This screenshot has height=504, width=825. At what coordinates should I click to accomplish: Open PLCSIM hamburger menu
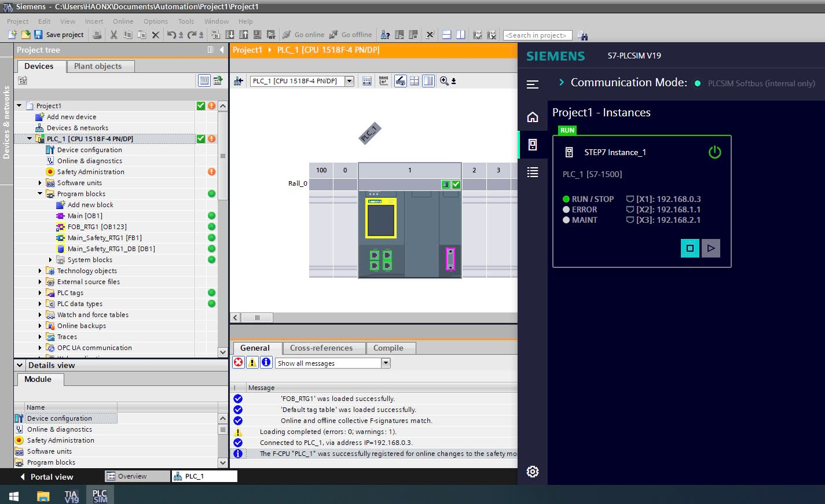click(533, 84)
